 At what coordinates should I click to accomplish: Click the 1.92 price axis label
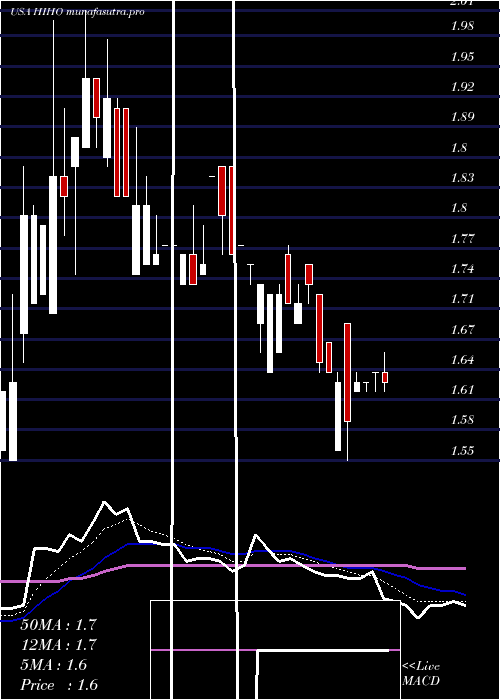tap(462, 87)
